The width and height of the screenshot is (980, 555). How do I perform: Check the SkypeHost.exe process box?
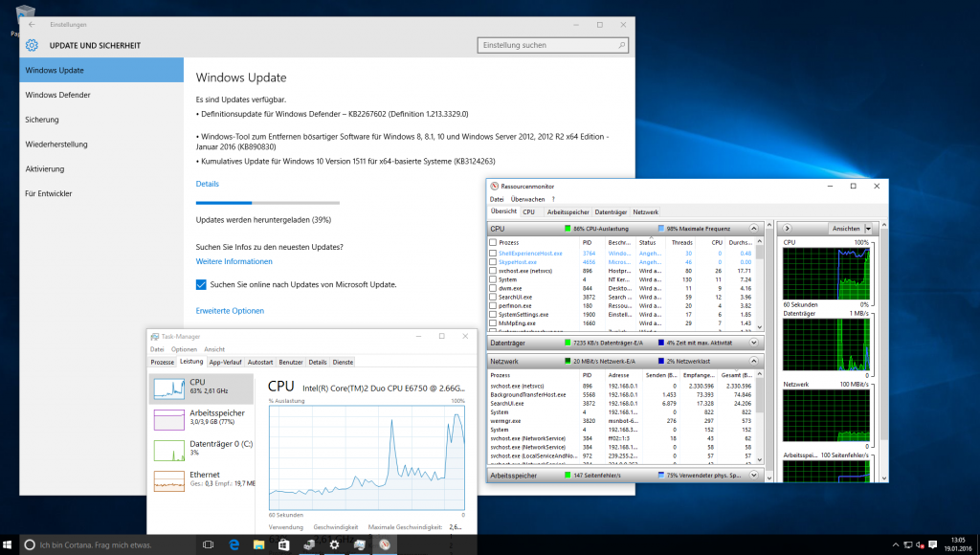(x=493, y=262)
